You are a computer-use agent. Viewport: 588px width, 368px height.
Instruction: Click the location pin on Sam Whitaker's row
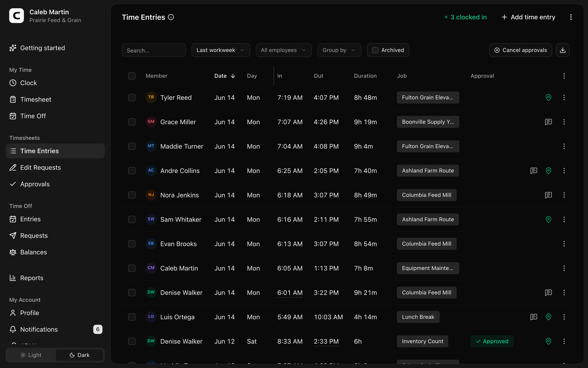[548, 219]
